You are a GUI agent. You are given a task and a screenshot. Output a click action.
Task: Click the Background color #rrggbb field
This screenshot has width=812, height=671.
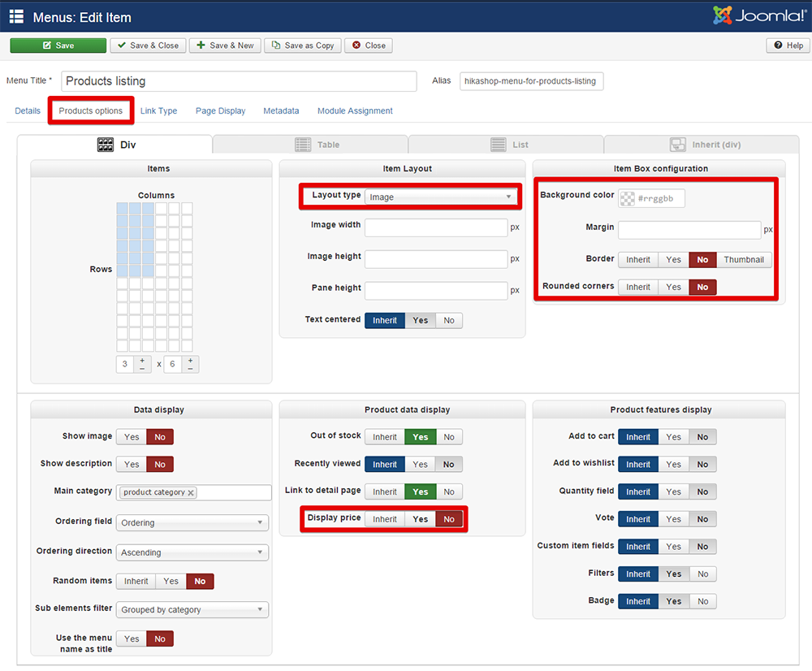click(659, 198)
